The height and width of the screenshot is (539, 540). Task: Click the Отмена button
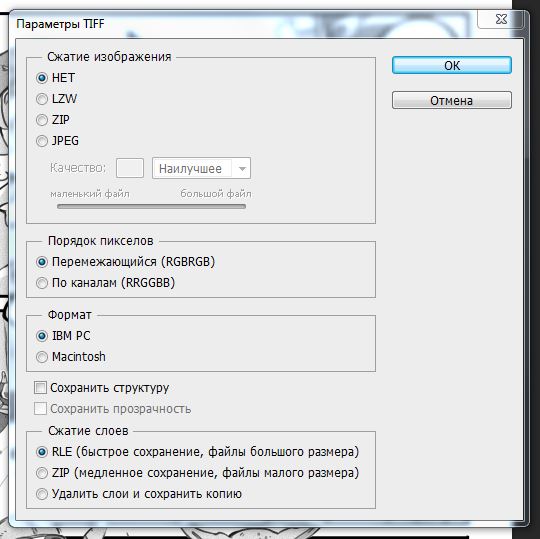coord(452,100)
